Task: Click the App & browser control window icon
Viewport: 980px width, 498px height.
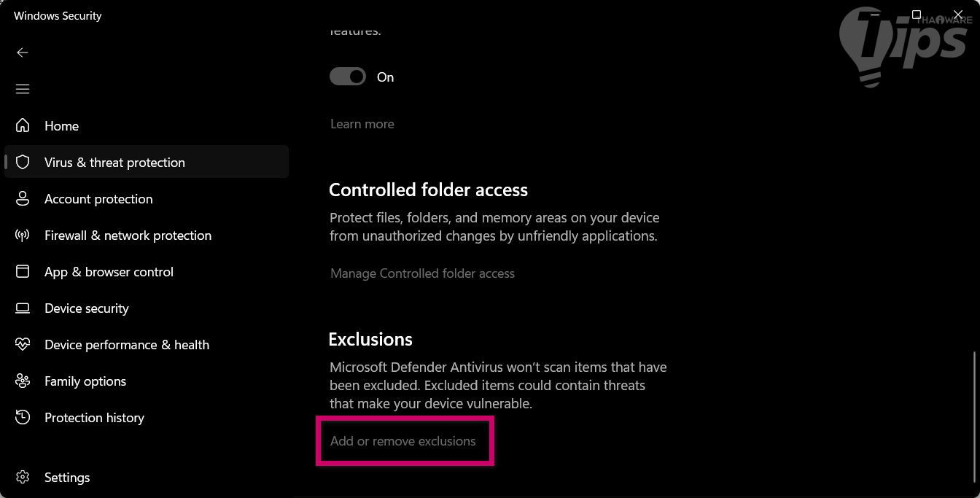Action: click(x=23, y=271)
